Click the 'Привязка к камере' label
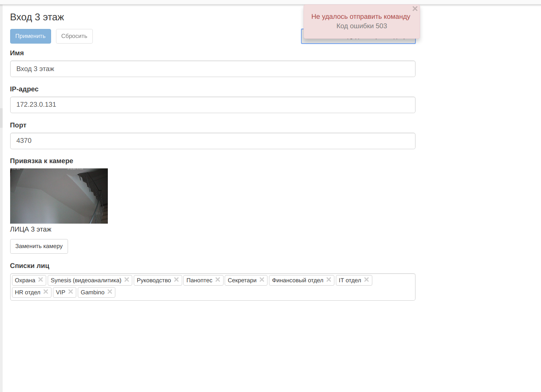 [42, 161]
